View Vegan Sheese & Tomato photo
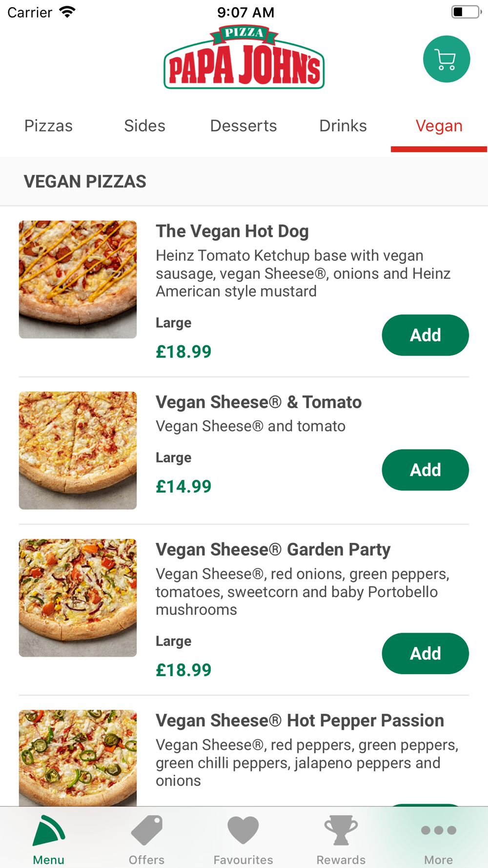 click(78, 450)
